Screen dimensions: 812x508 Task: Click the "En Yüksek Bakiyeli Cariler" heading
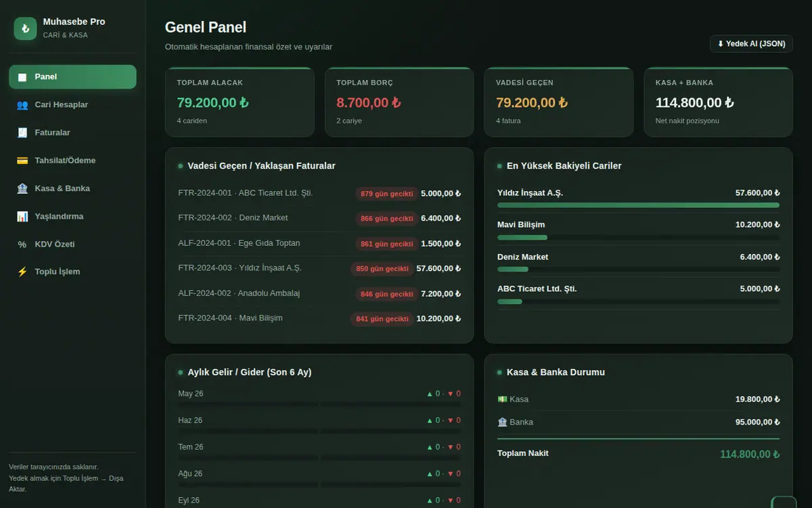[x=564, y=166]
